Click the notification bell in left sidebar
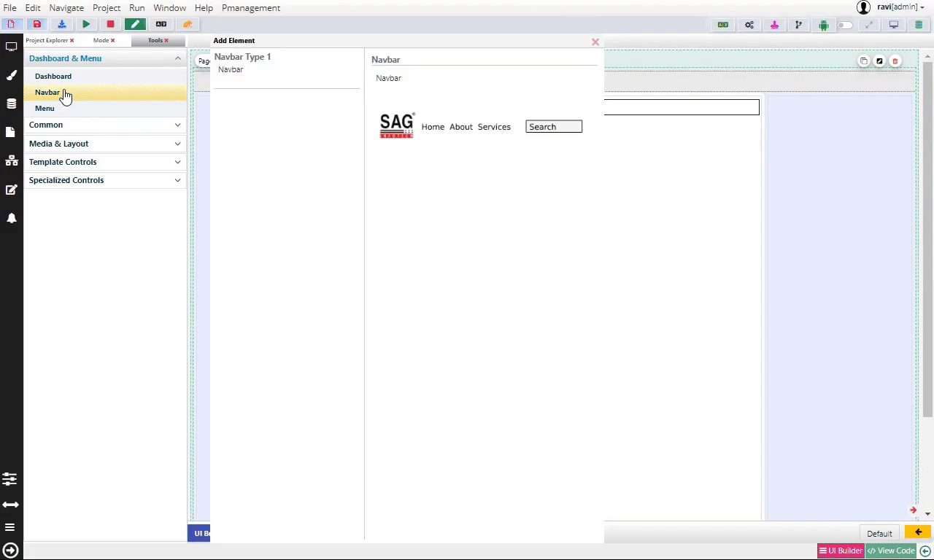The width and height of the screenshot is (934, 560). 11,218
